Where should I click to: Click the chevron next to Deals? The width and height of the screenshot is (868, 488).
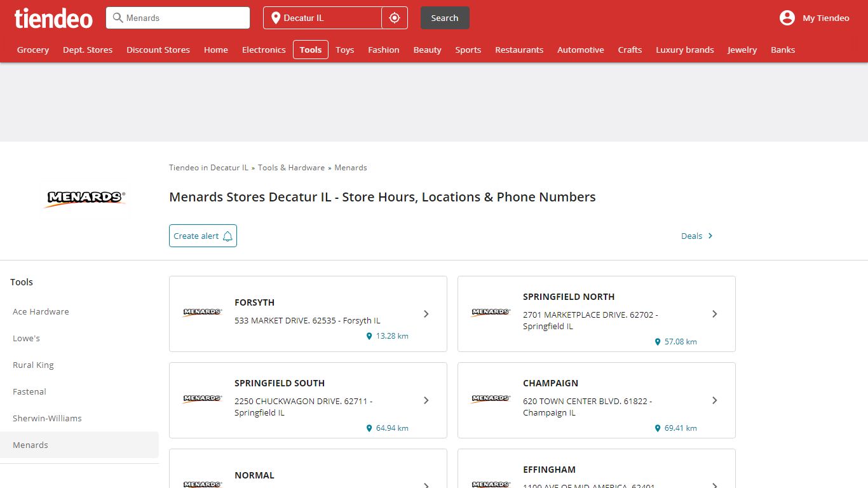[710, 236]
